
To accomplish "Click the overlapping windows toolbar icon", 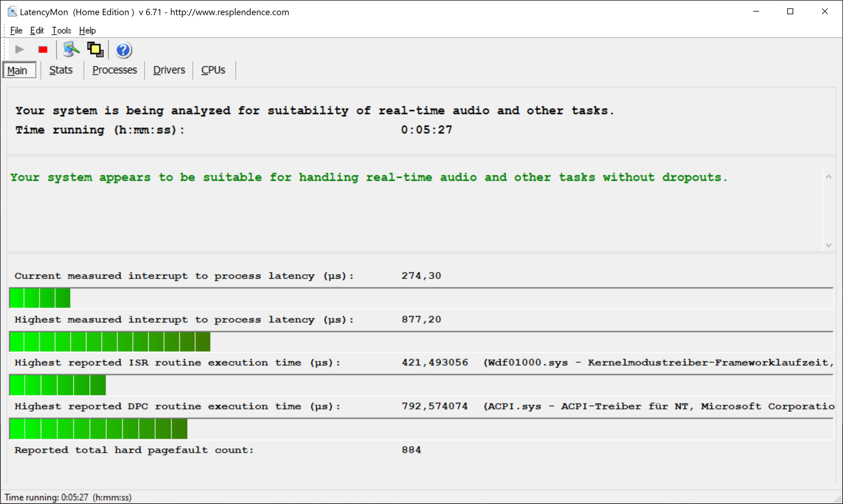I will (95, 50).
